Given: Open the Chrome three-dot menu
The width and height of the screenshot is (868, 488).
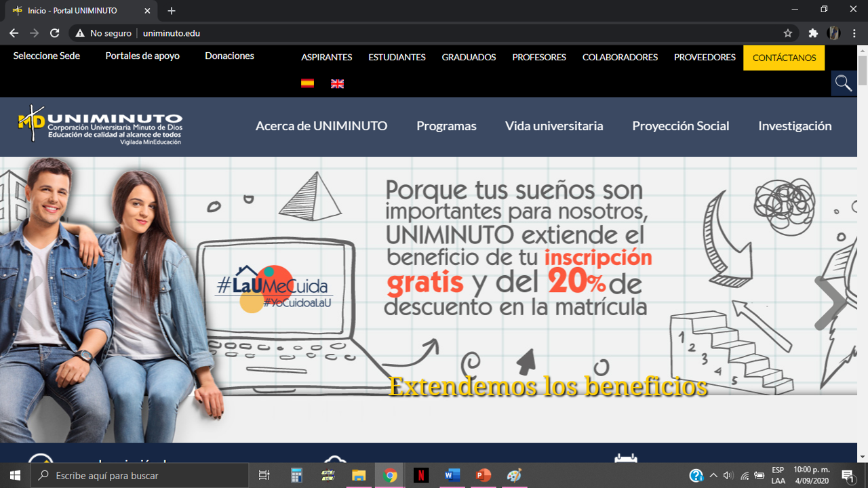Looking at the screenshot, I should (x=854, y=33).
